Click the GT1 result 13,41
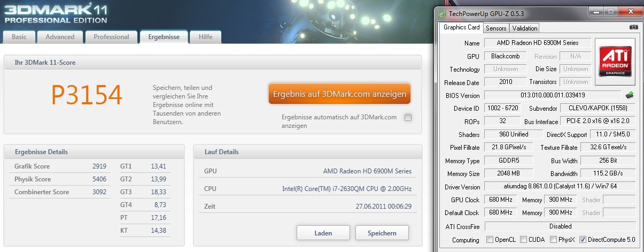 coord(159,166)
